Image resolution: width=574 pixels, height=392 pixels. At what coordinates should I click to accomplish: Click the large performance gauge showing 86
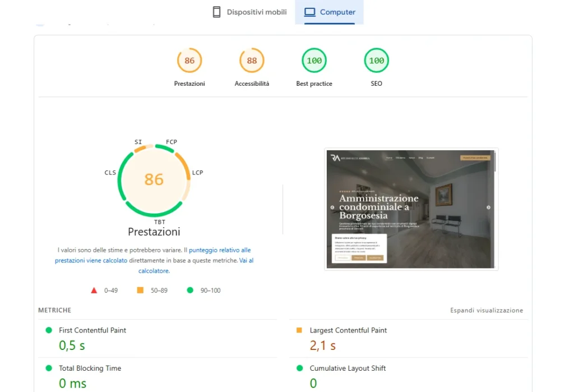coord(154,179)
